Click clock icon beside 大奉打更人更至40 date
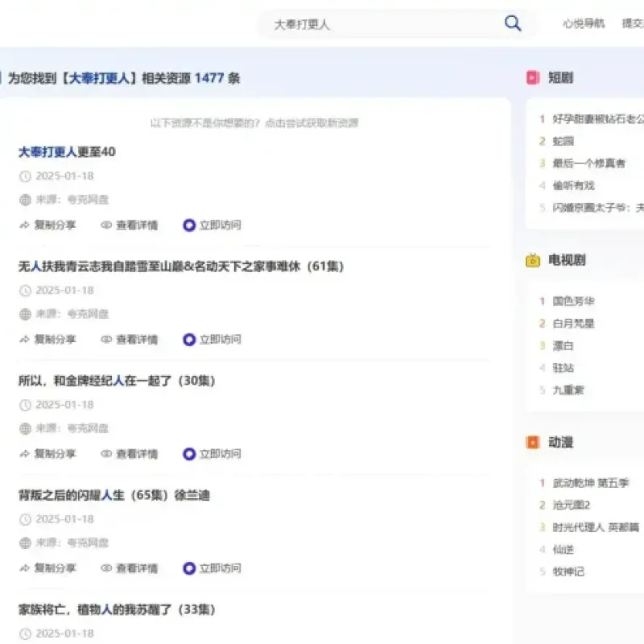644x644 pixels. click(x=25, y=176)
